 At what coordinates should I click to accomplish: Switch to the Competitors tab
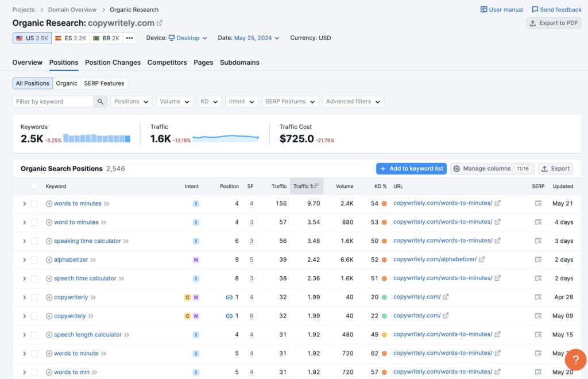coord(167,63)
